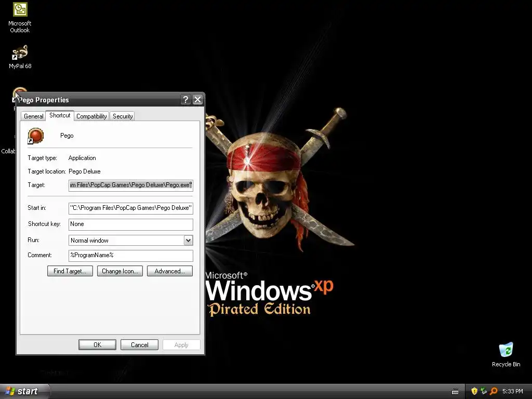Close the Pego Properties dialog
Screen dimensions: 532x399
tap(197, 99)
